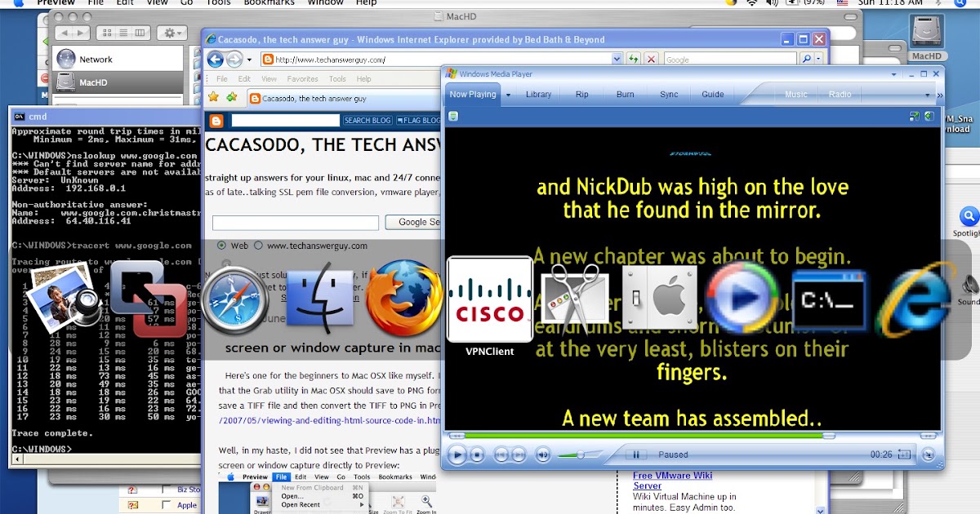Click the Blogger logo in navbar
The height and width of the screenshot is (514, 980).
point(216,121)
